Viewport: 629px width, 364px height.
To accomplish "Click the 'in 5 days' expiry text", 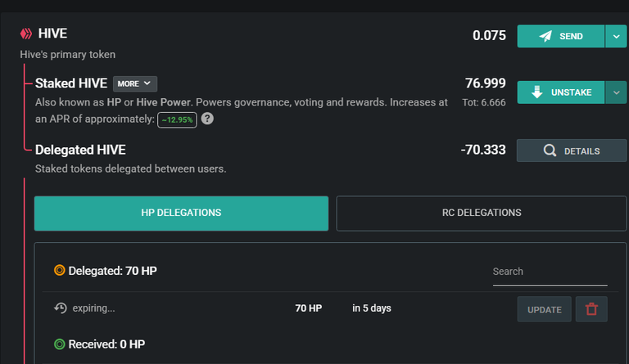I will (x=372, y=308).
